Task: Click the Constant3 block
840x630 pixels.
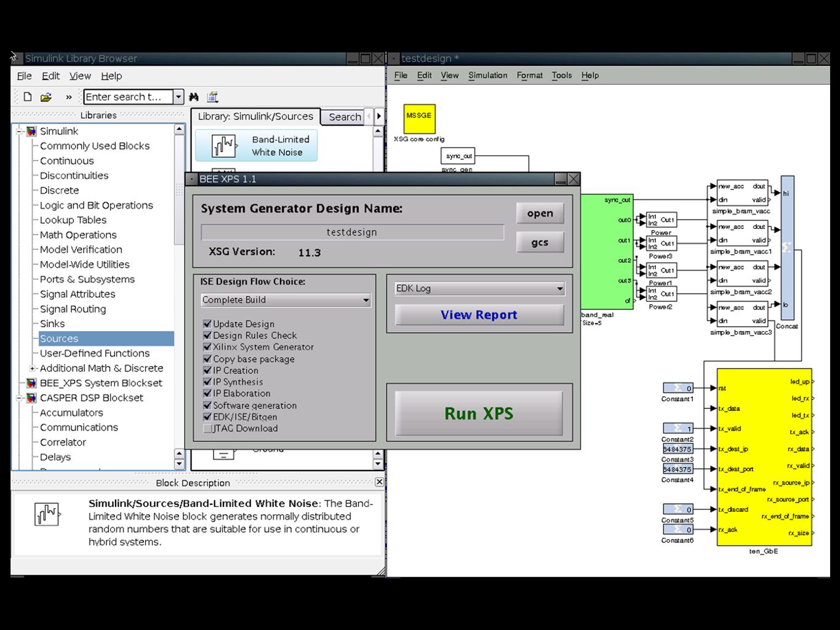Action: (678, 449)
